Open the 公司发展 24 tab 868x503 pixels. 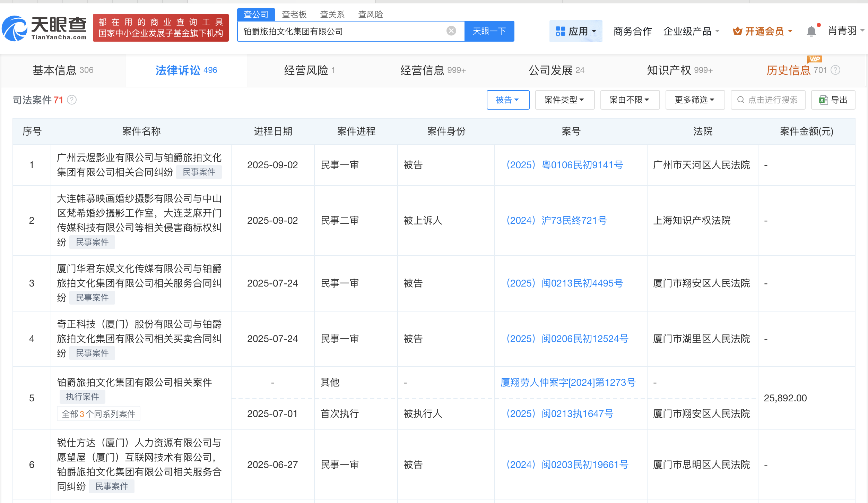556,70
